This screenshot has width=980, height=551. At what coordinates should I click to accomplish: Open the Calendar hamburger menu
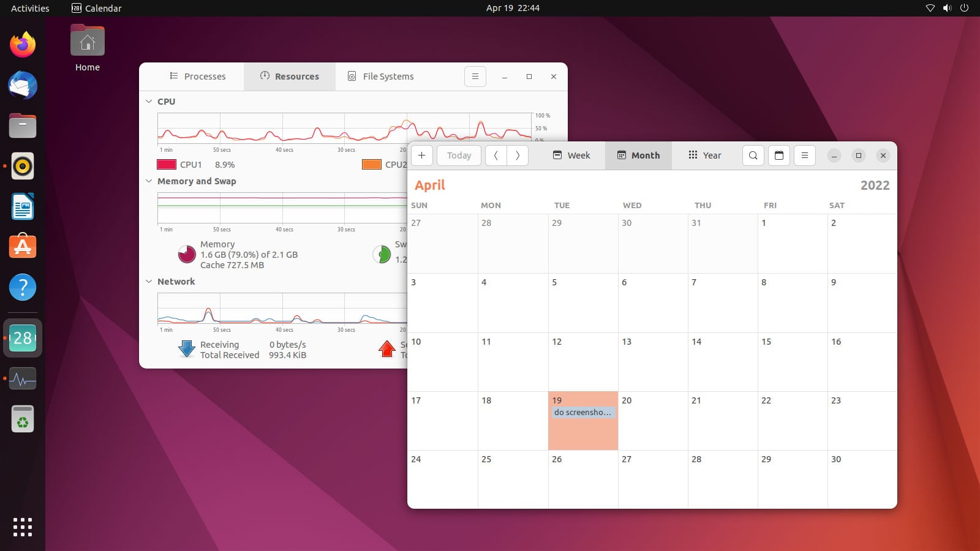(x=804, y=156)
